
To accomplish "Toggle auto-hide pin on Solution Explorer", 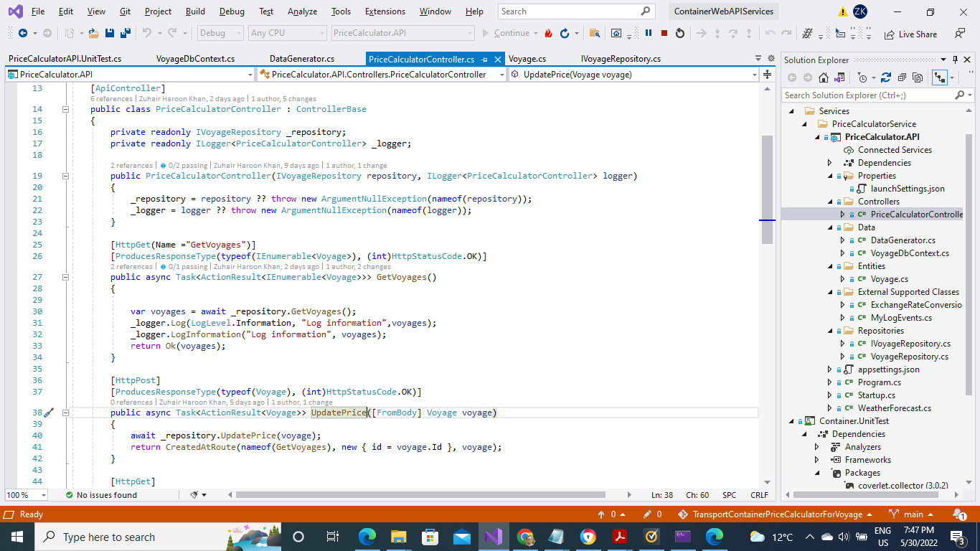I will (955, 60).
